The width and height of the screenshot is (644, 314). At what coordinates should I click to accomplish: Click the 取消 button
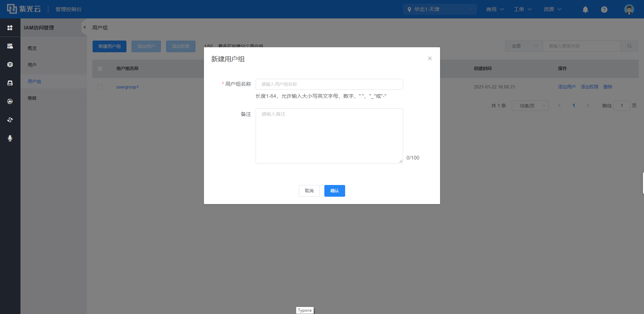pos(309,191)
